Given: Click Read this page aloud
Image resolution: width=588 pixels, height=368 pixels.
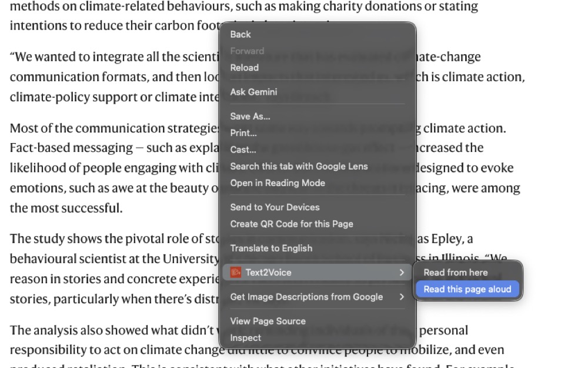Looking at the screenshot, I should (467, 289).
